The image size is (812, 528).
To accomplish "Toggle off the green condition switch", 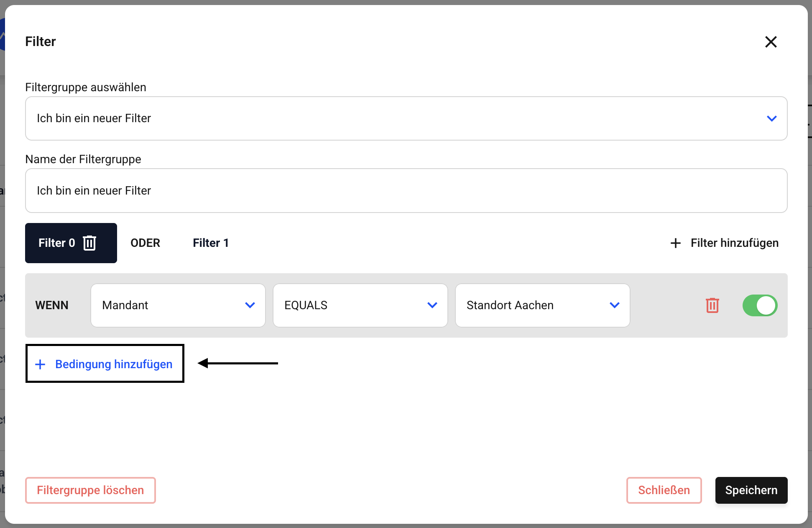I will click(x=759, y=305).
